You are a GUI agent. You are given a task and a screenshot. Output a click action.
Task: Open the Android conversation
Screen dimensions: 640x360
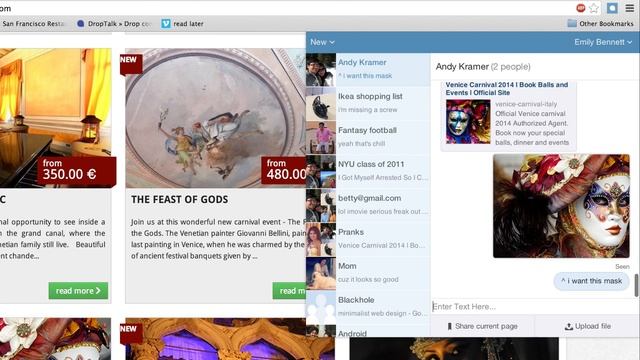click(368, 331)
